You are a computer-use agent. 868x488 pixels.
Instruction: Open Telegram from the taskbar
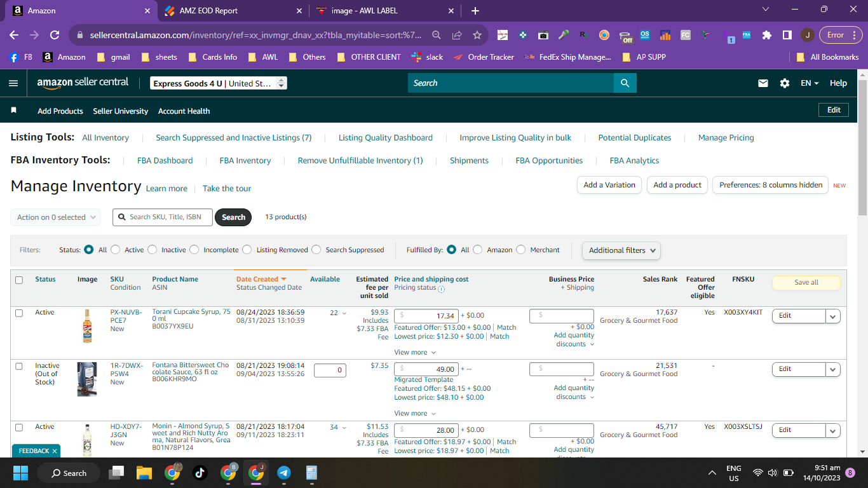coord(284,473)
